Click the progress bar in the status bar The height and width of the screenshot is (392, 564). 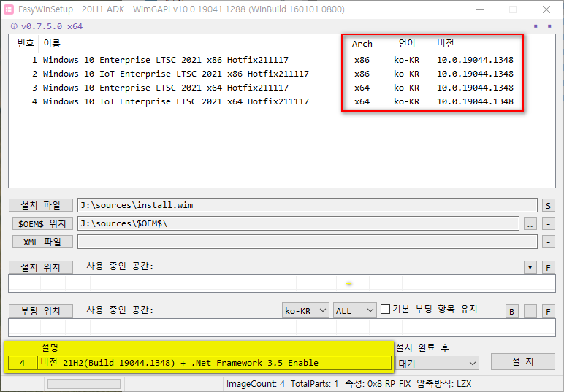(84, 384)
